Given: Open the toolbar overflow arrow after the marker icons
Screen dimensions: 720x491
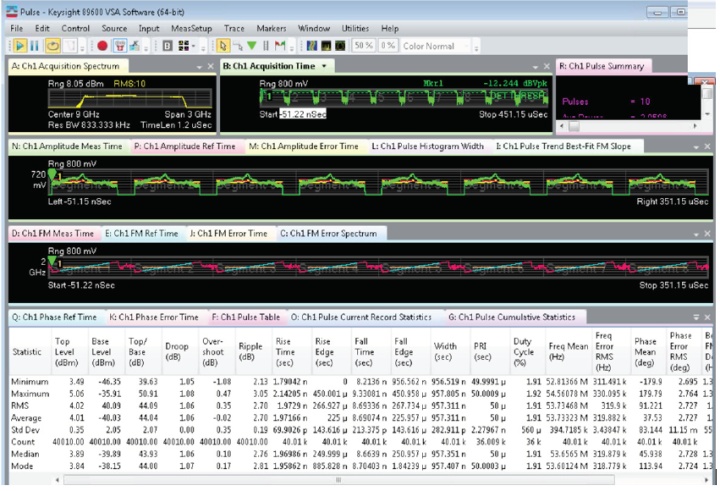Looking at the screenshot, I should click(292, 47).
